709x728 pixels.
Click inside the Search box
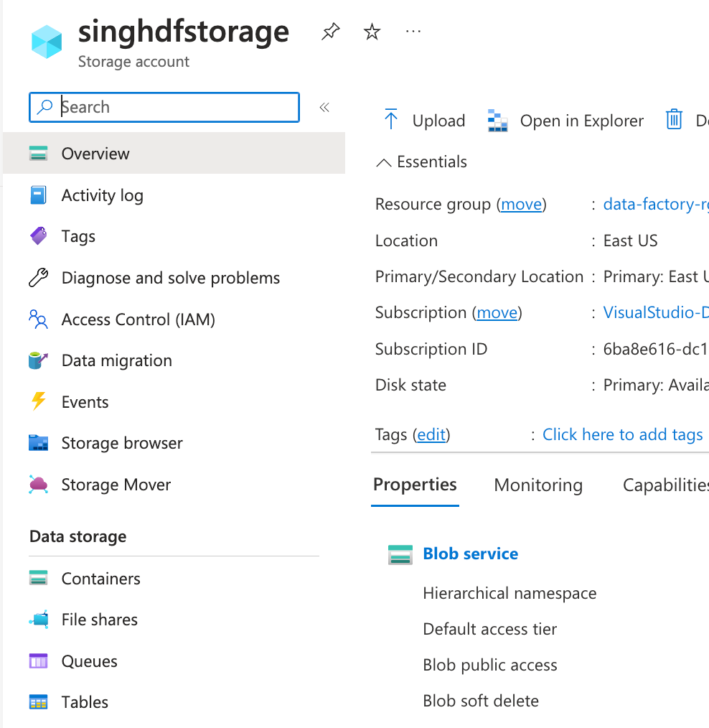164,106
